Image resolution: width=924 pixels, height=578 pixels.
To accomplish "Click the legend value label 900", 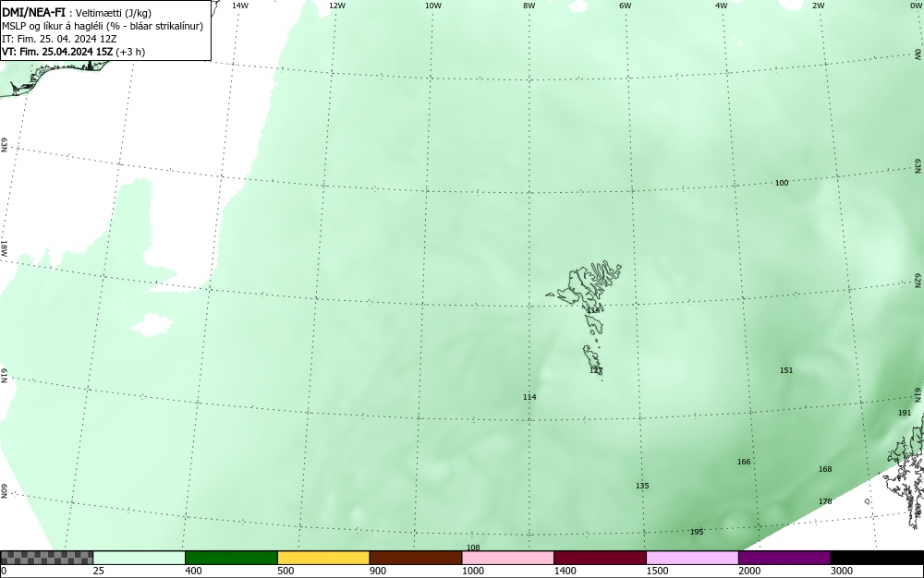I will (x=378, y=571).
